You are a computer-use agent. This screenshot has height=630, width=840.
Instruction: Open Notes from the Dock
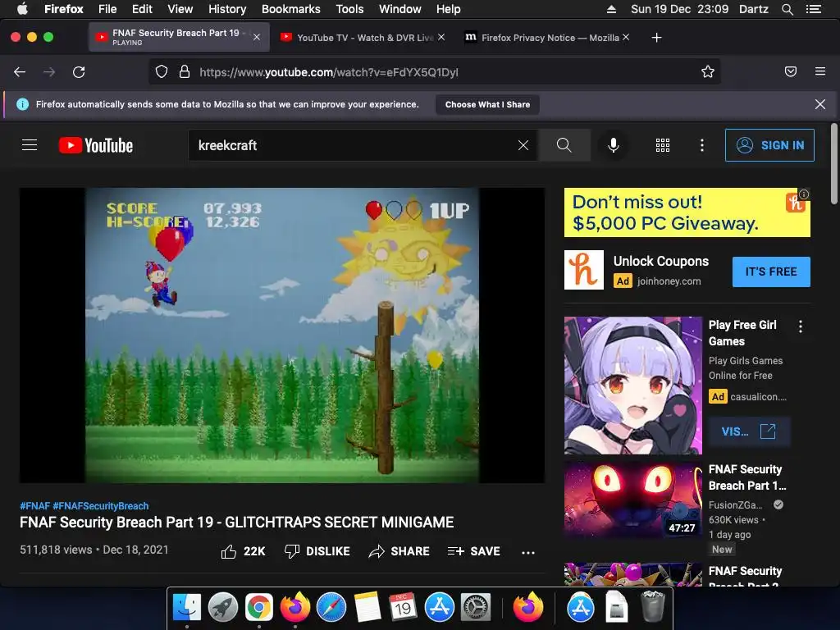pyautogui.click(x=367, y=607)
